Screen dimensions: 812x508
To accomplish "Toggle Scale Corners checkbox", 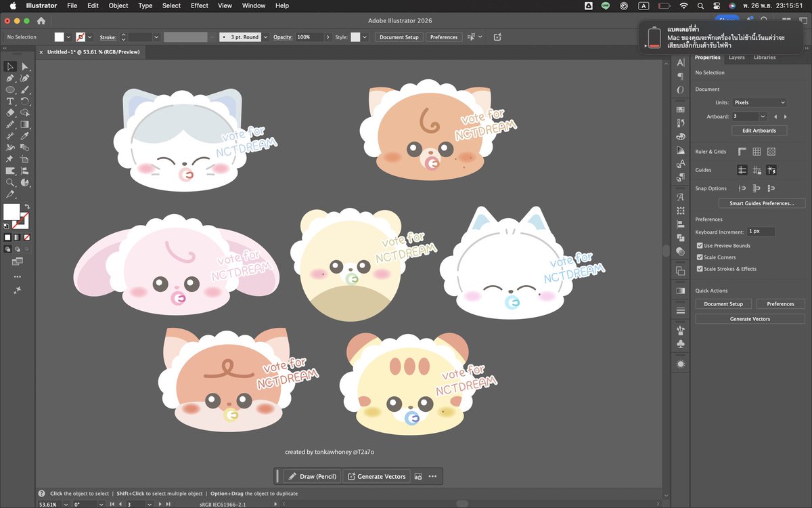I will (x=700, y=257).
